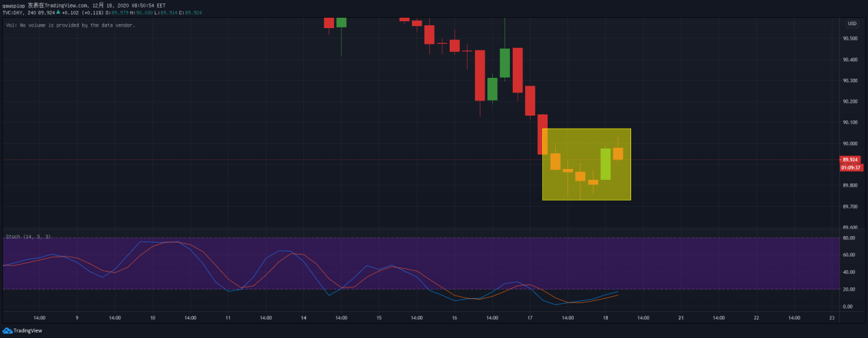
Task: Click the USD currency label on price axis
Action: coord(852,23)
